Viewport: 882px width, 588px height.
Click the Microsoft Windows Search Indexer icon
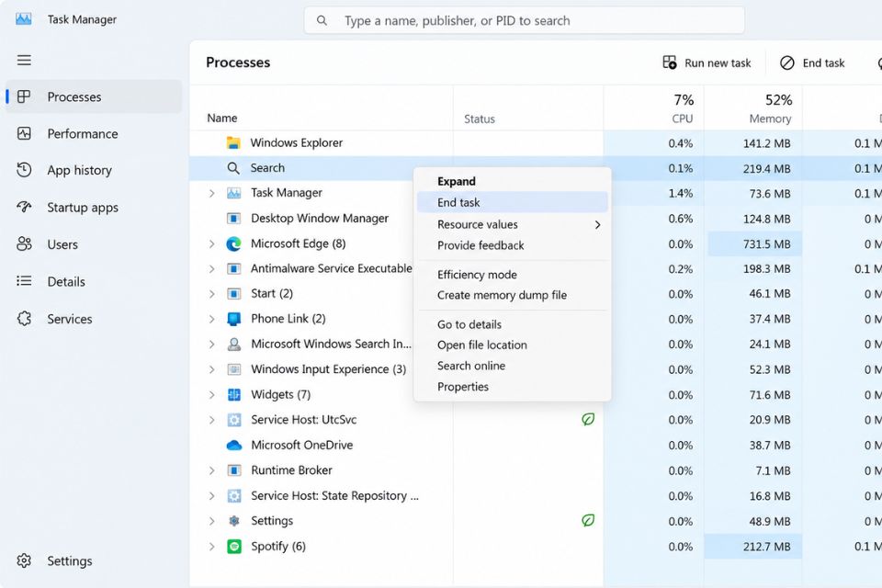[x=233, y=344]
